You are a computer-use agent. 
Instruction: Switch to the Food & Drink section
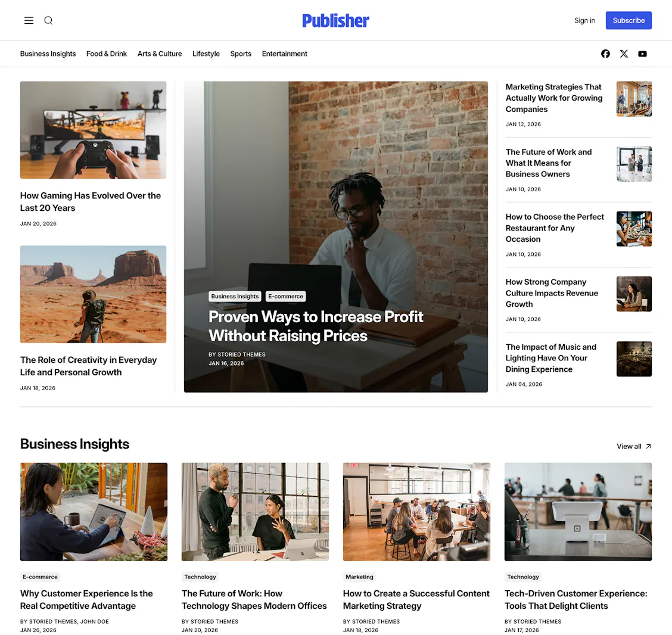[106, 54]
